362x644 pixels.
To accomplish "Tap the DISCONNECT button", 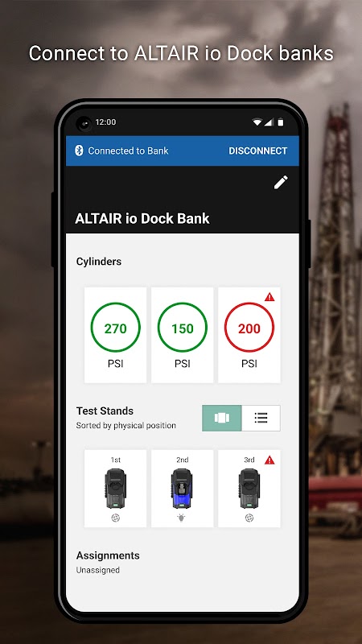I will click(x=257, y=151).
